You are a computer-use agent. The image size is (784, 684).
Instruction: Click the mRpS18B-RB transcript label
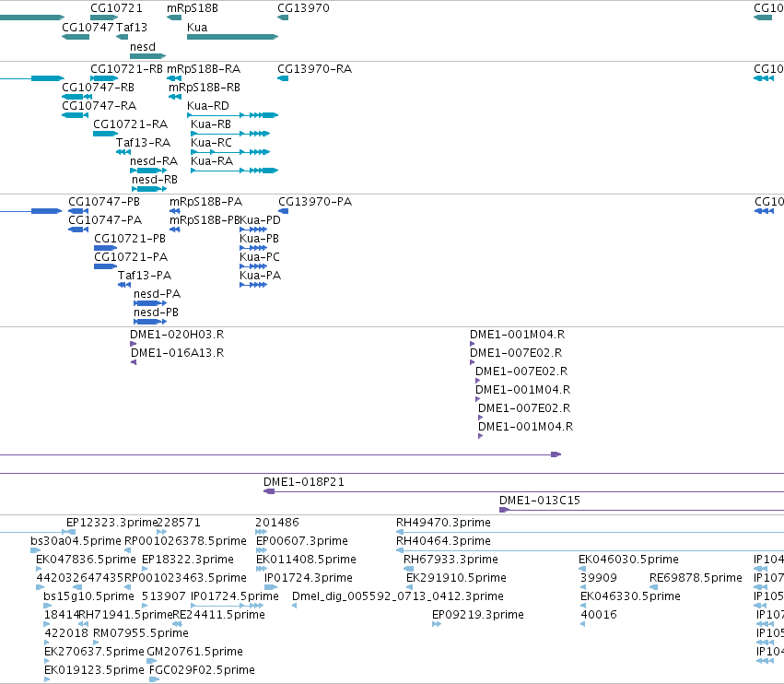[204, 87]
